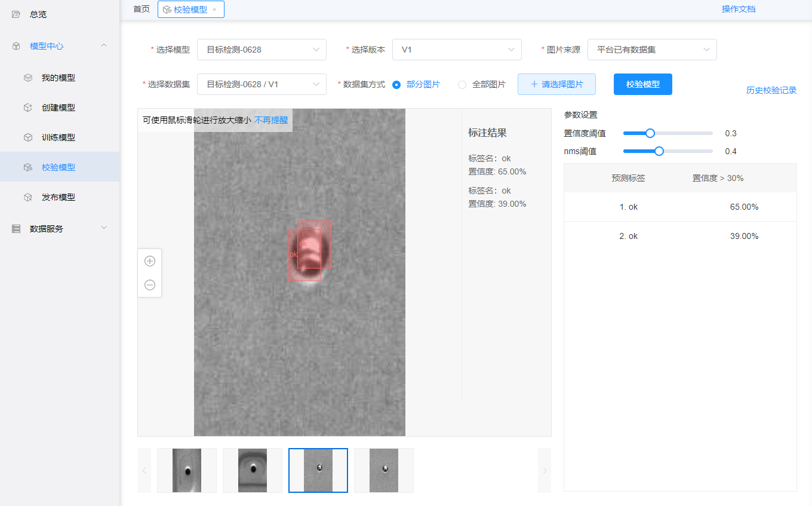Click the 创建模型 cube icon

tap(28, 108)
